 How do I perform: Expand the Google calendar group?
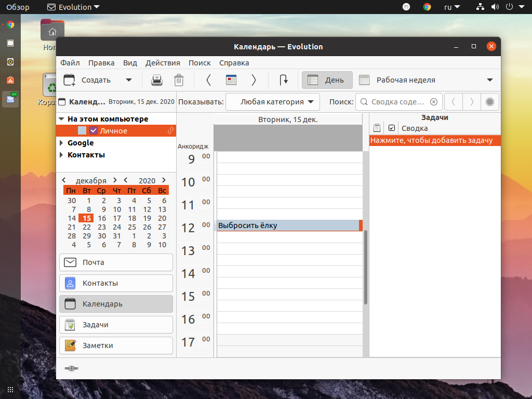click(x=61, y=143)
